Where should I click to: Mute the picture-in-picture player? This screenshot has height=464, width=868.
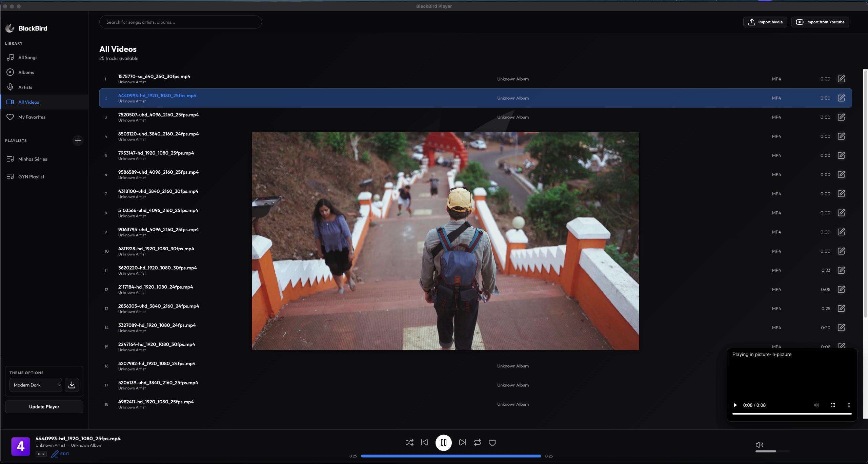(816, 405)
